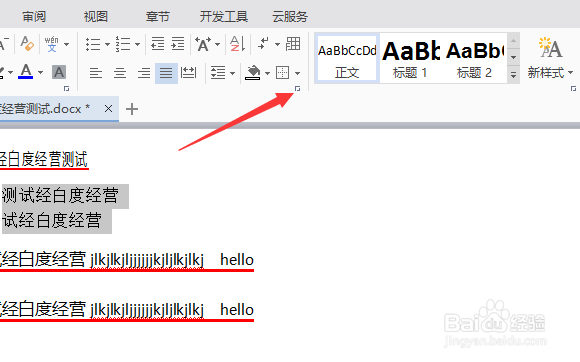Click the New Style icon
This screenshot has width=580, height=362.
(x=550, y=48)
